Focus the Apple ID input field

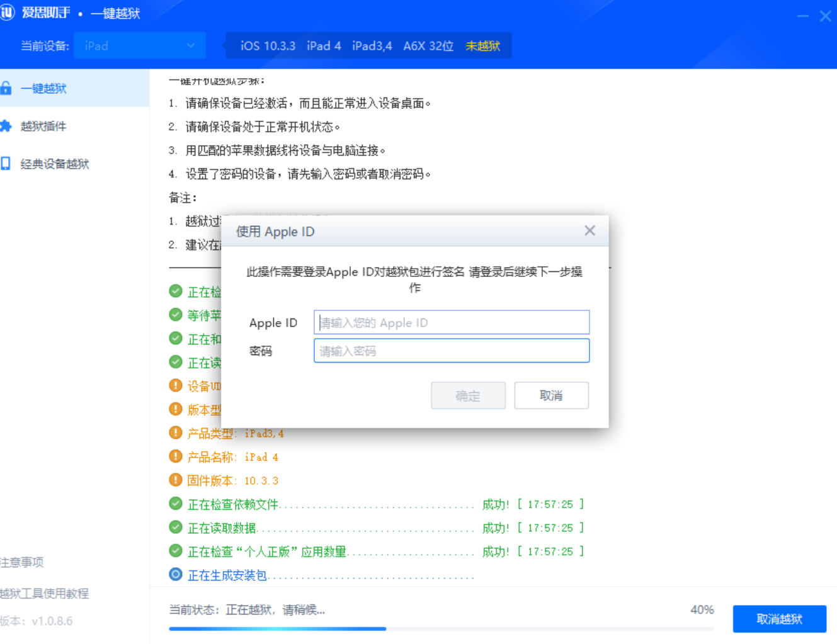(x=452, y=322)
